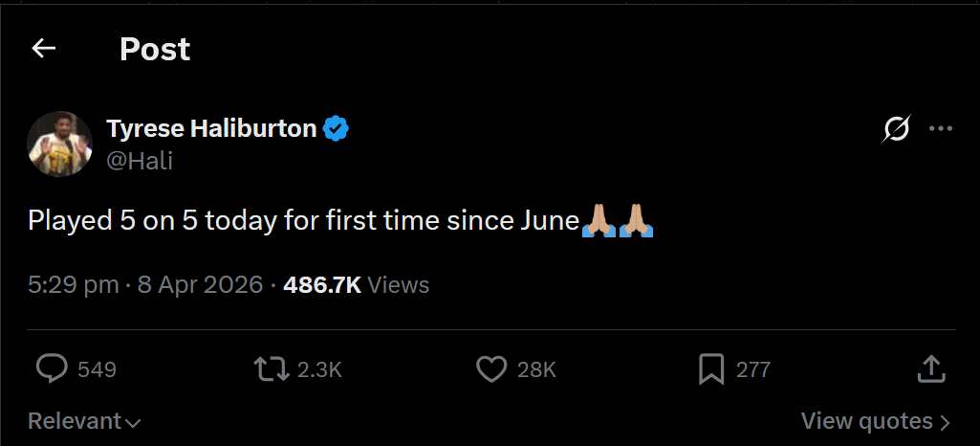Image resolution: width=980 pixels, height=446 pixels.
Task: Click the blue verified badge
Action: point(336,129)
